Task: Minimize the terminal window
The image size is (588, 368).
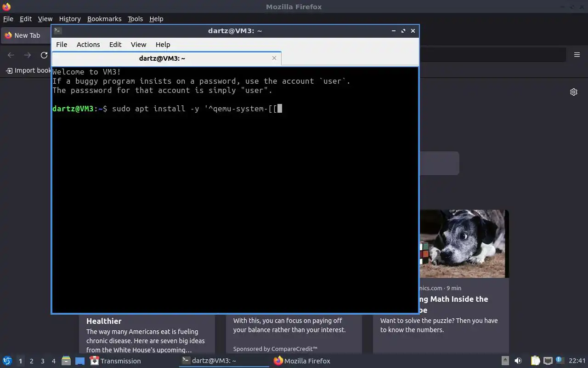Action: [394, 31]
